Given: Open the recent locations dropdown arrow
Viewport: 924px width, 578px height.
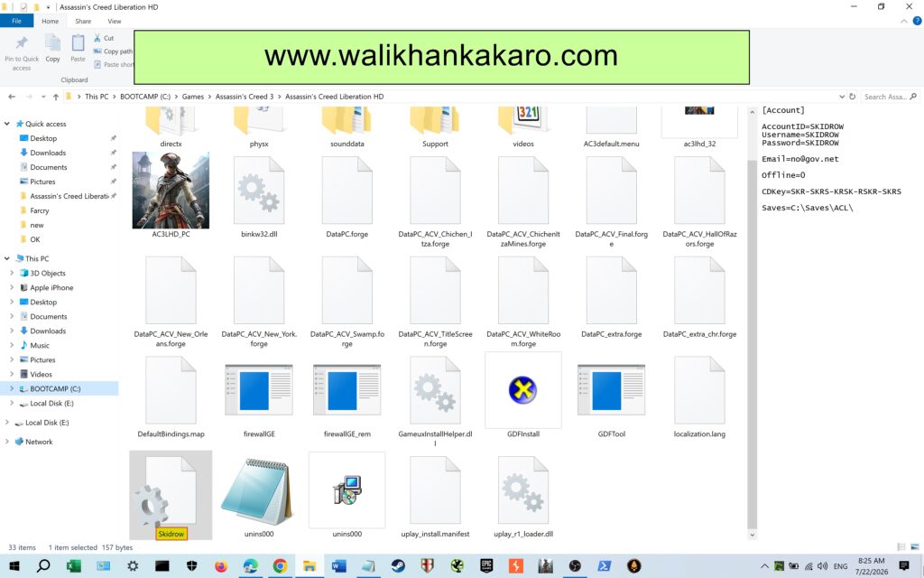Looking at the screenshot, I should 43,97.
